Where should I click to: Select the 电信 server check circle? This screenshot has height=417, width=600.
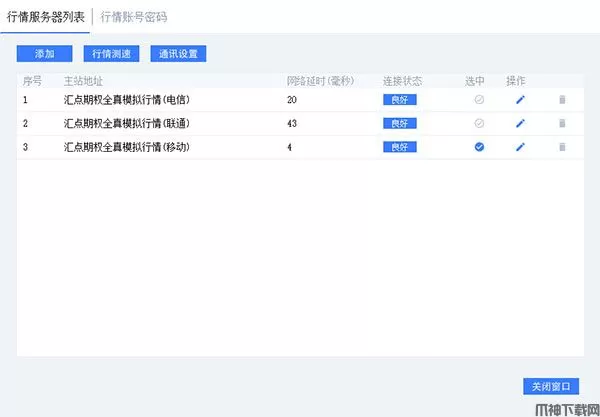pyautogui.click(x=479, y=100)
